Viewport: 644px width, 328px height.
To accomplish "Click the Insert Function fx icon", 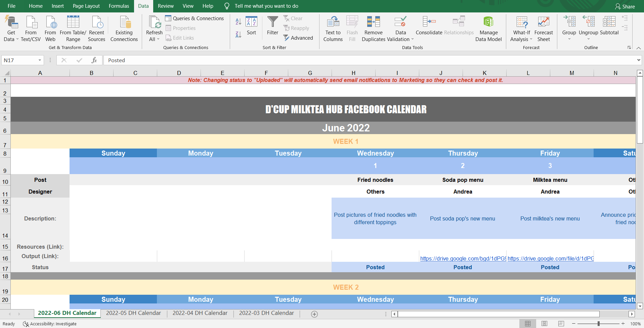I will coord(94,60).
